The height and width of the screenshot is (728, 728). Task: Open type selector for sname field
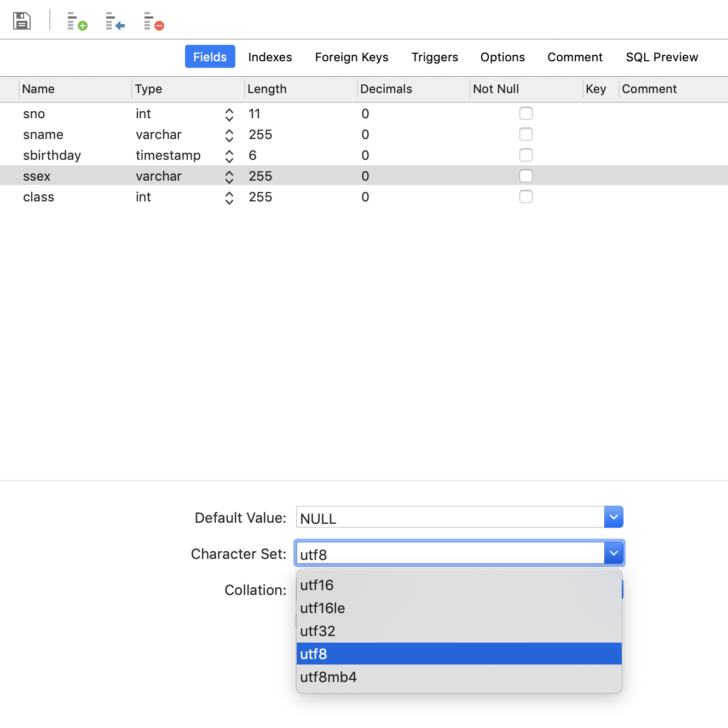pyautogui.click(x=229, y=135)
